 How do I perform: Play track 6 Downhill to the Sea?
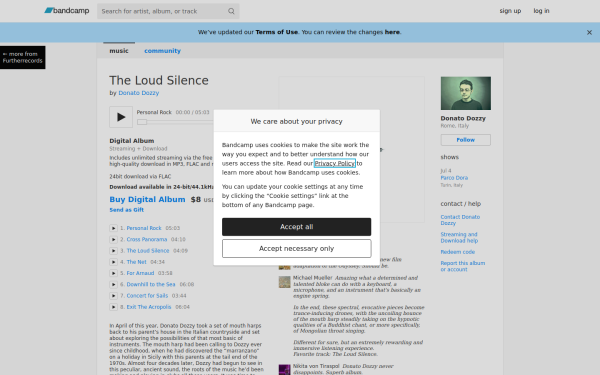pos(113,284)
